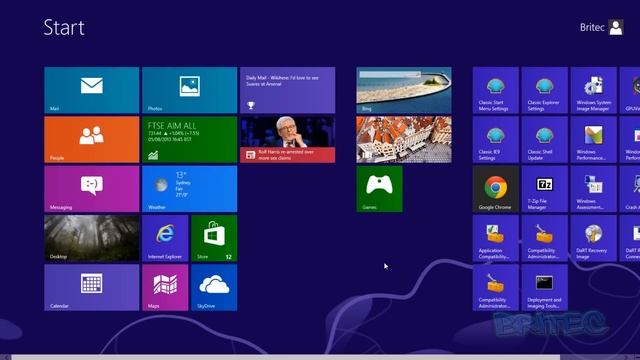Open the SkyDrive tile
This screenshot has width=640, height=360.
(214, 287)
